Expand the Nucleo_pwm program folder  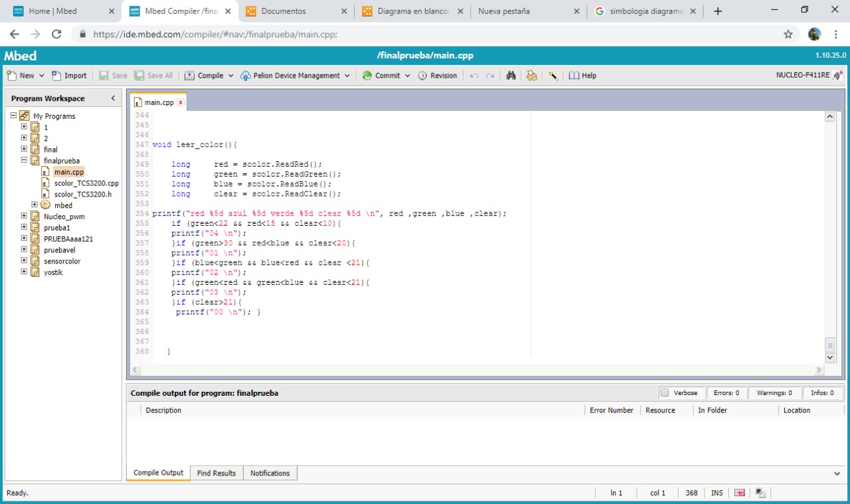(25, 216)
